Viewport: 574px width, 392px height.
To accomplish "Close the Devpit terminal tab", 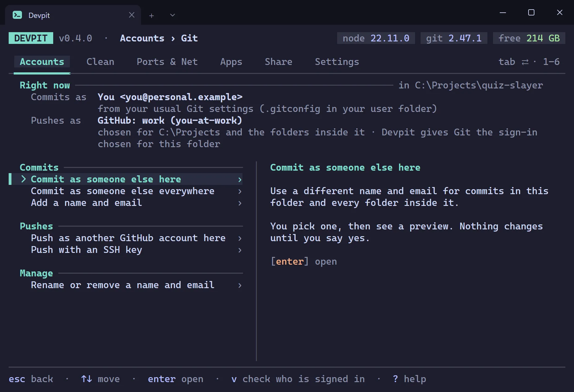I will (132, 15).
